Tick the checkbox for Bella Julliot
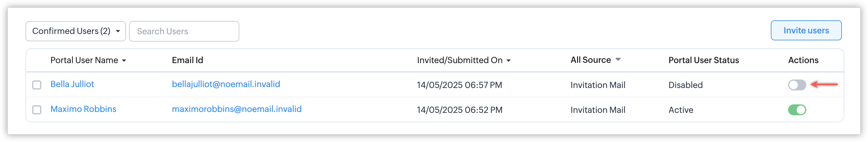868x142 pixels. pos(37,85)
